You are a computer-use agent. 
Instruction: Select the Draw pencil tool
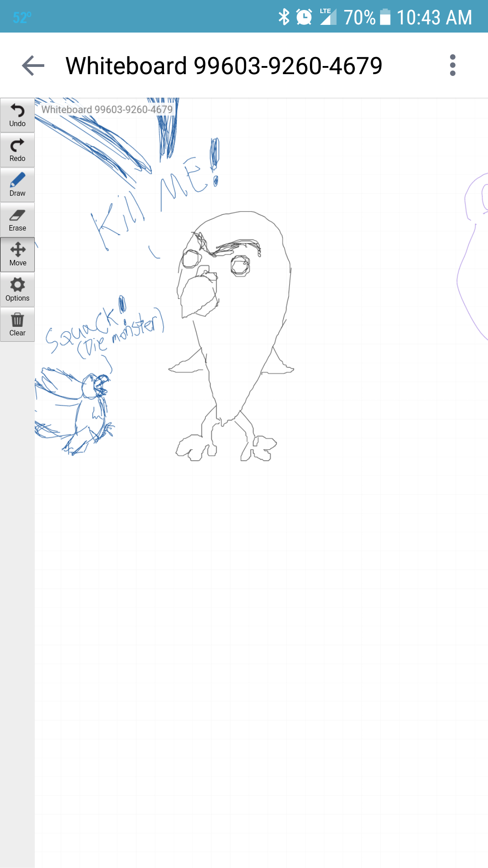click(17, 184)
